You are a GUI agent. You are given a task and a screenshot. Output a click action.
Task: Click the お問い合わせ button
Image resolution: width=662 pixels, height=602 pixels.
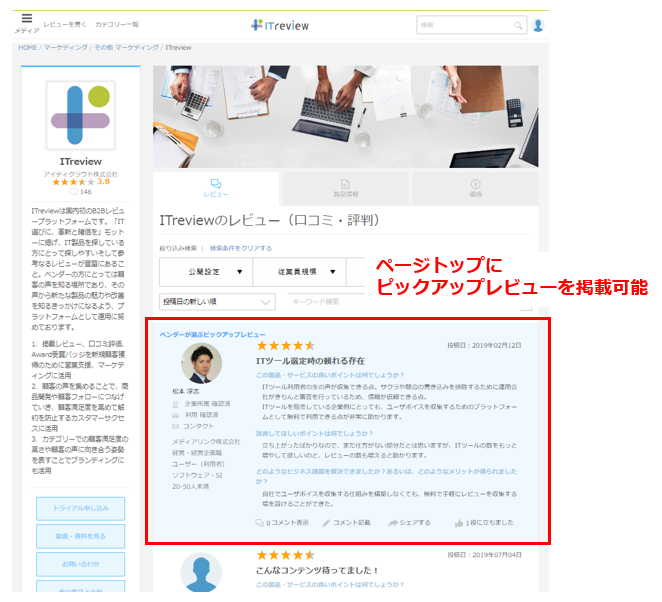click(81, 564)
